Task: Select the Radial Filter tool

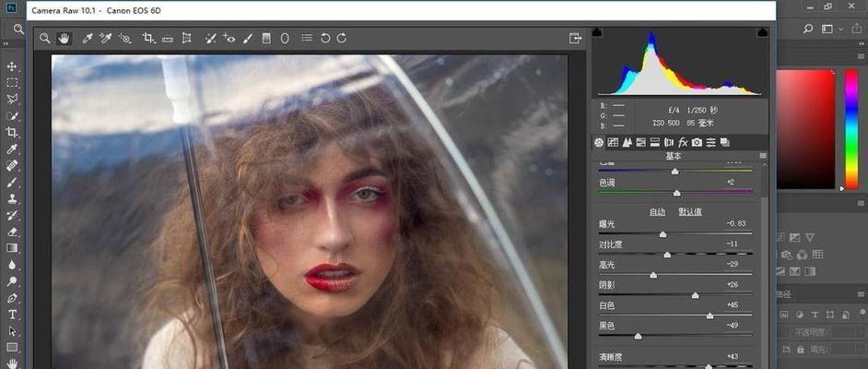Action: (285, 38)
